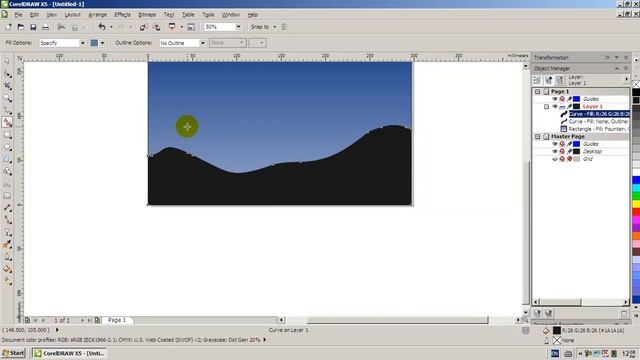Open the Snap to dropdown

coord(275,27)
